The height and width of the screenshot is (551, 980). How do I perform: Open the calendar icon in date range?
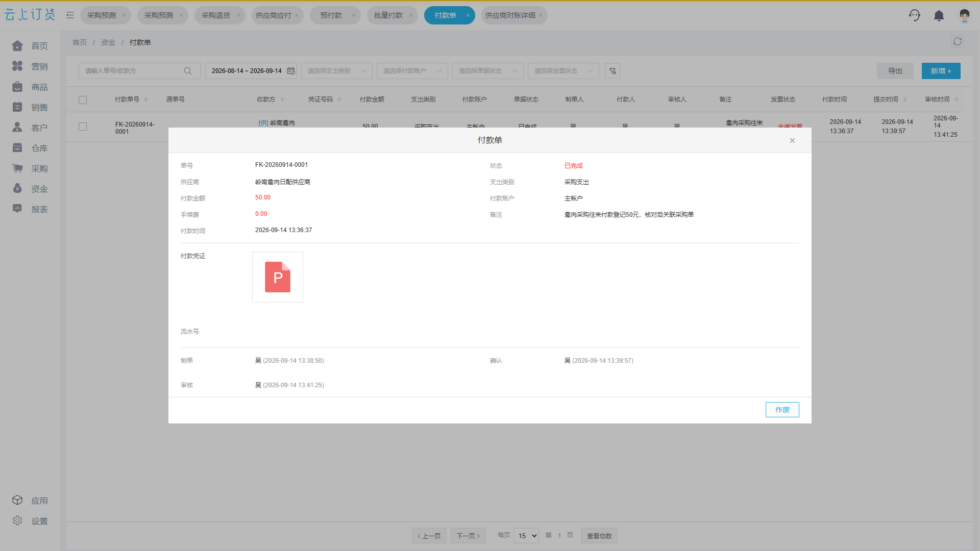(291, 71)
